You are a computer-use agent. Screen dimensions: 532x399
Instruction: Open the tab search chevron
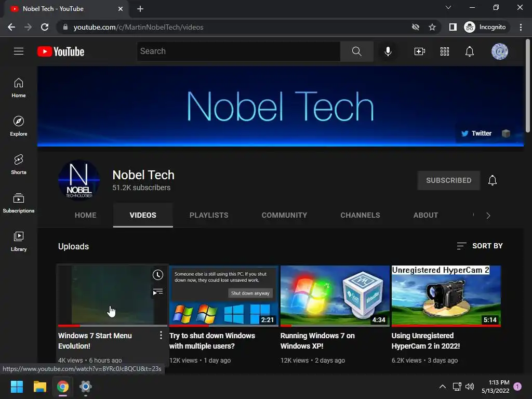(x=448, y=7)
